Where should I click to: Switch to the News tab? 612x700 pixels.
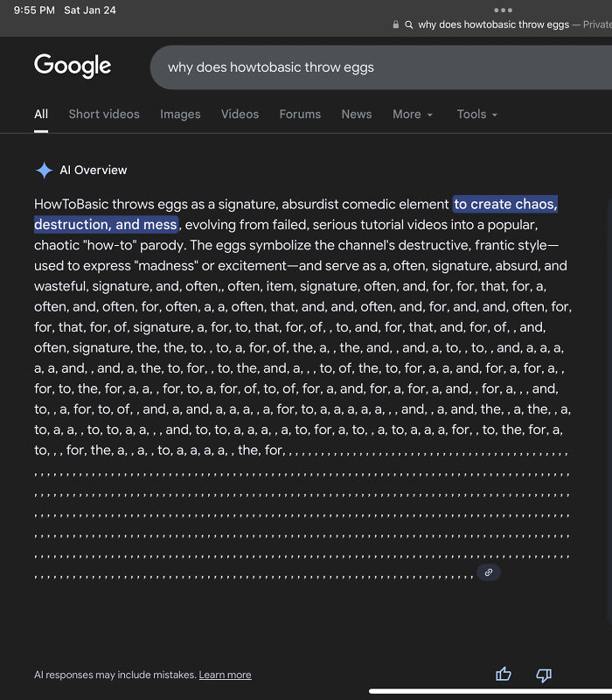pyautogui.click(x=357, y=115)
